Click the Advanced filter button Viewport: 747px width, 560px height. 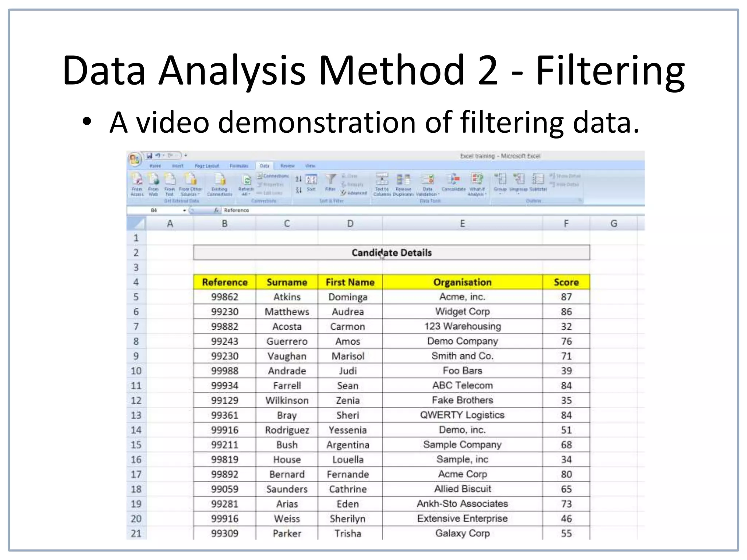[x=354, y=193]
